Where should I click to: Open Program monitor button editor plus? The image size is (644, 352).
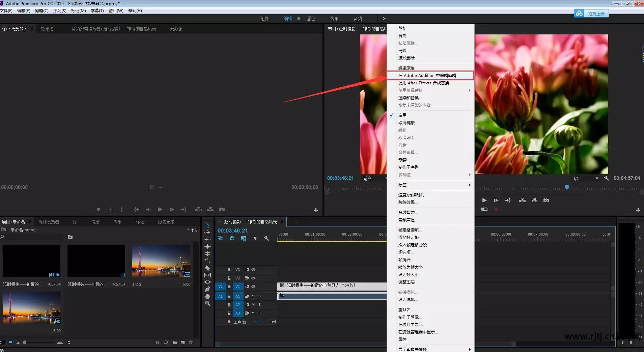click(x=638, y=210)
